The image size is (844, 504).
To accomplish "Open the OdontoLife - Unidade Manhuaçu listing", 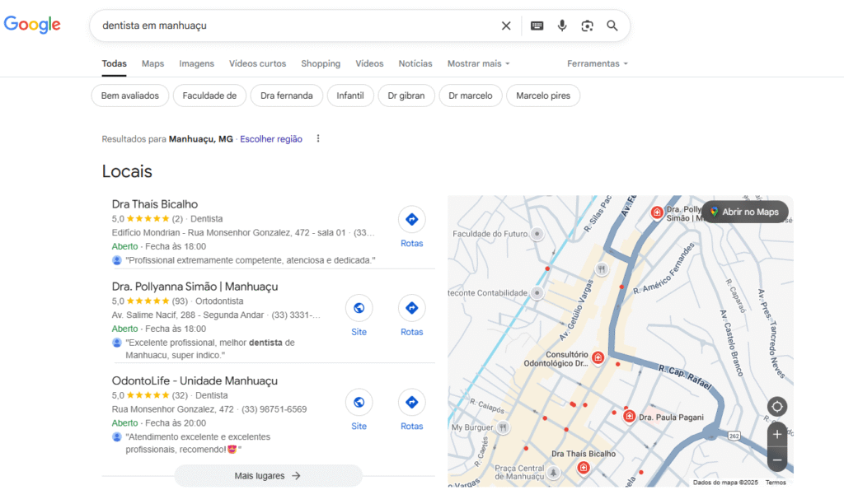I will [x=195, y=380].
